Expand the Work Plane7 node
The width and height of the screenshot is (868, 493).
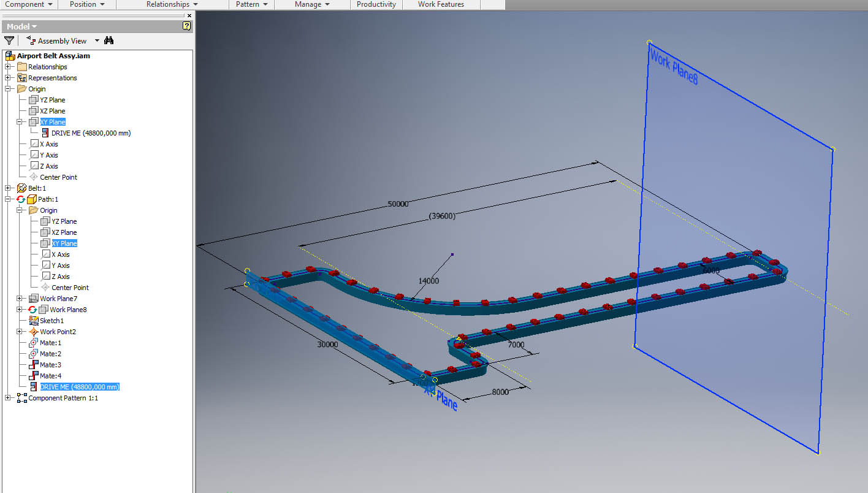[x=20, y=299]
